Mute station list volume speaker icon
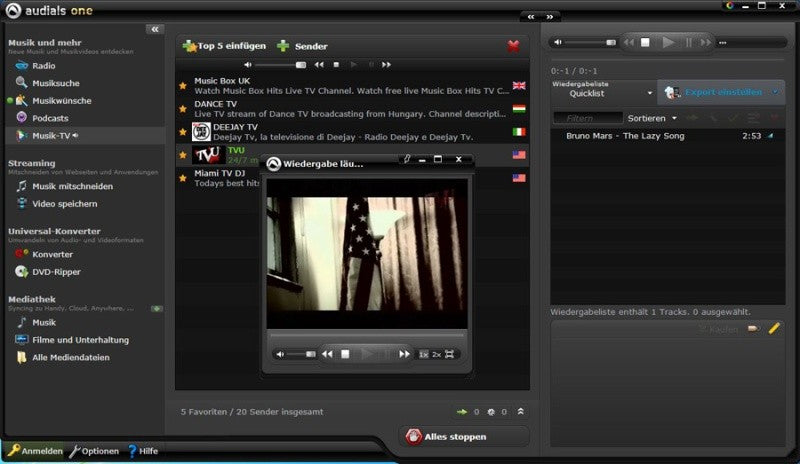Screen dimensions: 800x464 [247, 65]
